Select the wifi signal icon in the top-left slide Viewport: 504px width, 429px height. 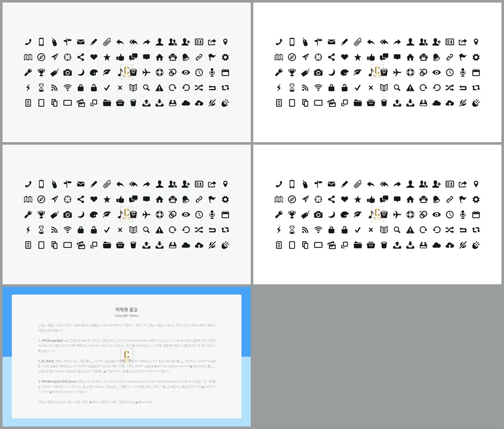click(x=68, y=87)
